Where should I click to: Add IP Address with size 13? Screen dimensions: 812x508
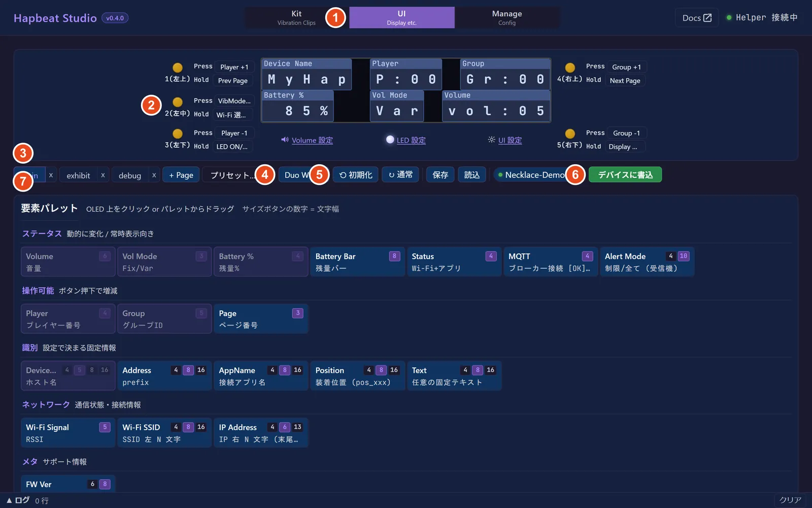coord(297,427)
